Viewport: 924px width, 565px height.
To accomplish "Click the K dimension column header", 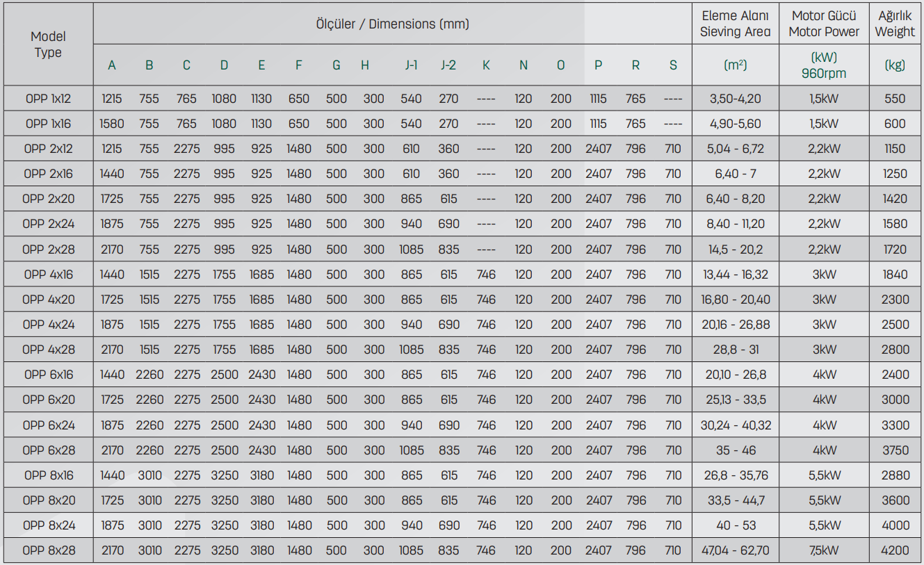I will tap(486, 65).
